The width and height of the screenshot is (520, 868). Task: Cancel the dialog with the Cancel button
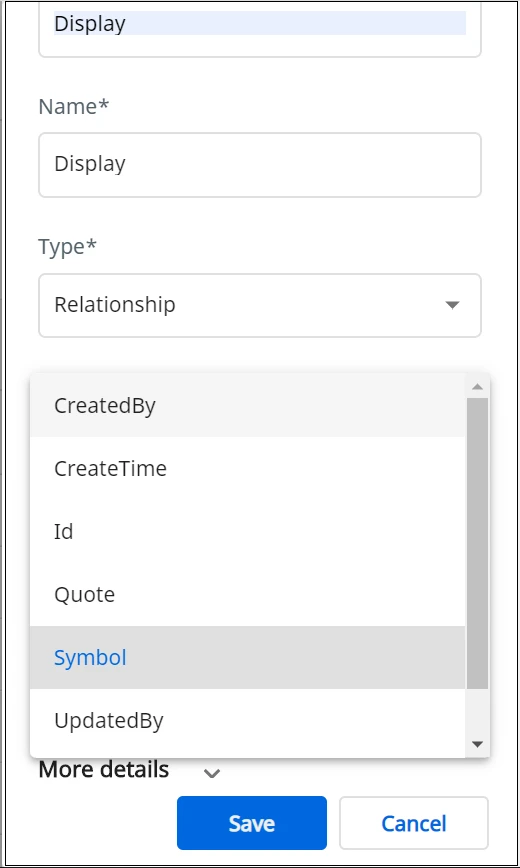coord(414,823)
